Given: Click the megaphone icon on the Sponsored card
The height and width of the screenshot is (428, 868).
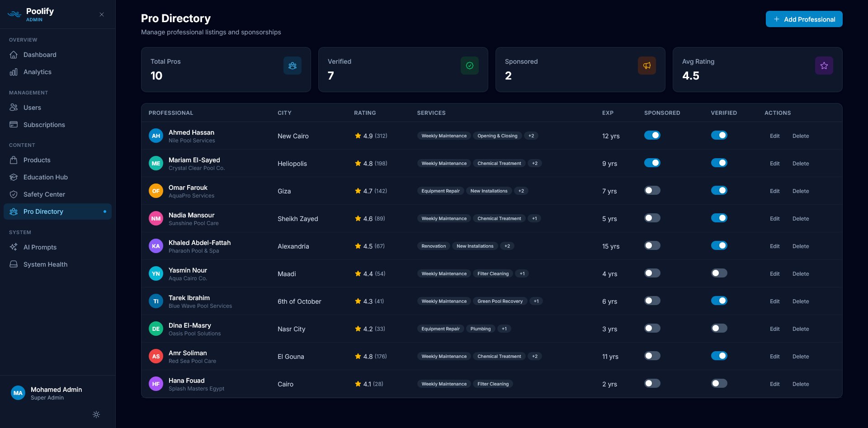Looking at the screenshot, I should coord(646,65).
